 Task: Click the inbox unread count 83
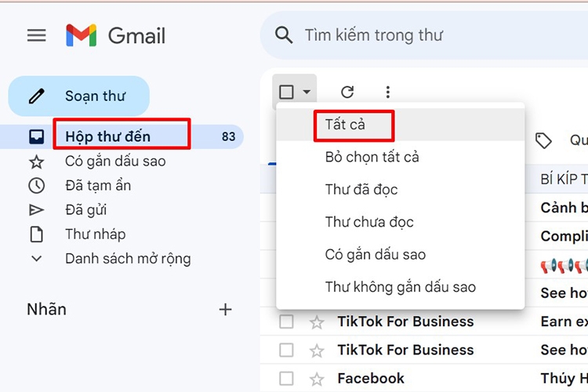click(x=228, y=136)
